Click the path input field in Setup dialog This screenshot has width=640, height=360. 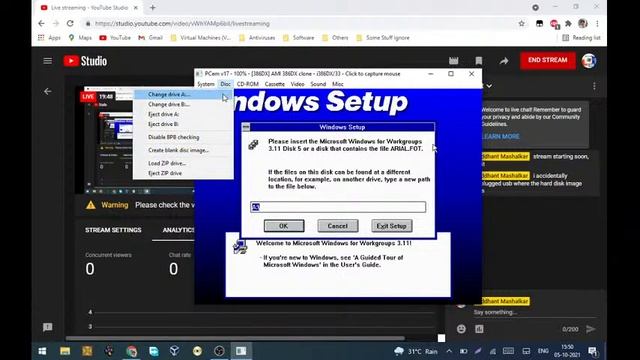338,207
